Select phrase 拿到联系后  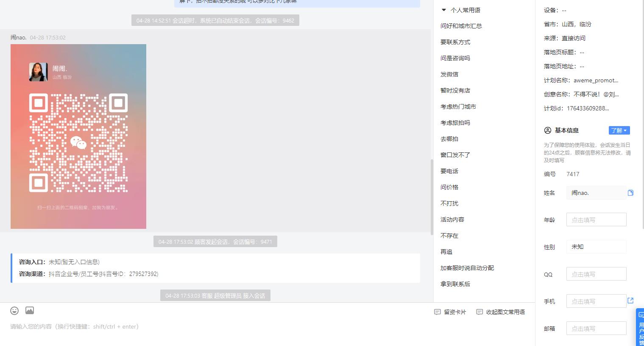(455, 284)
